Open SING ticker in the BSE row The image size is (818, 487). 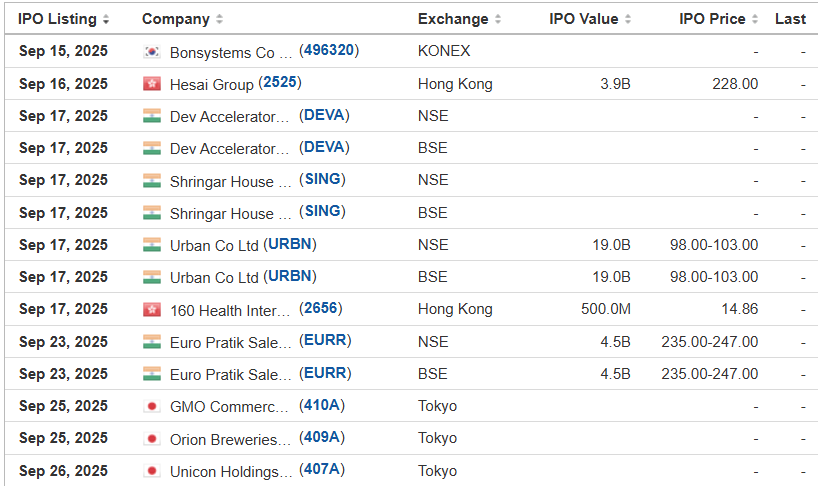(x=322, y=212)
